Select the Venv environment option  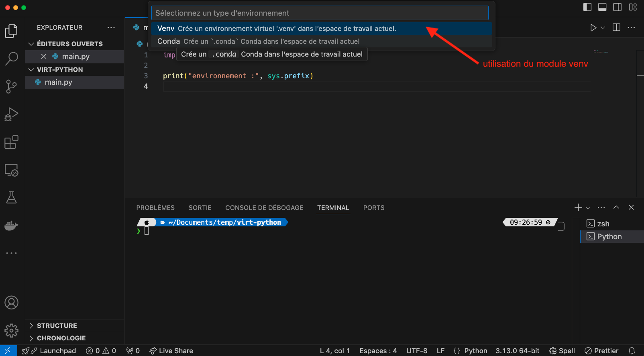(276, 28)
